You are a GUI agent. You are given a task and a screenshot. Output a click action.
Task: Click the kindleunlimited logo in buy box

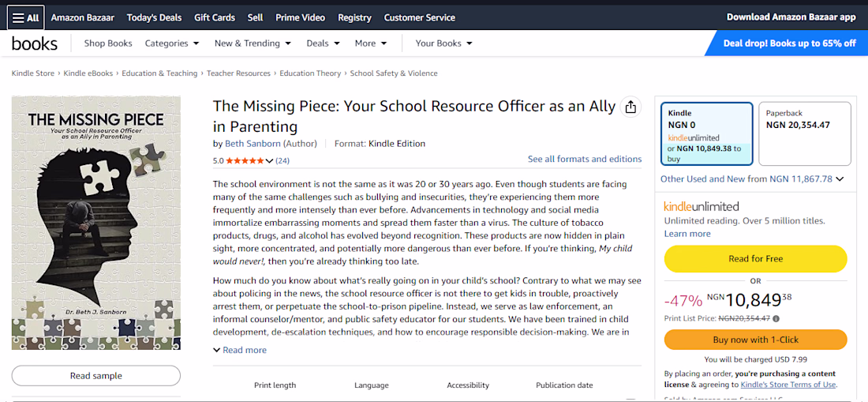point(702,207)
